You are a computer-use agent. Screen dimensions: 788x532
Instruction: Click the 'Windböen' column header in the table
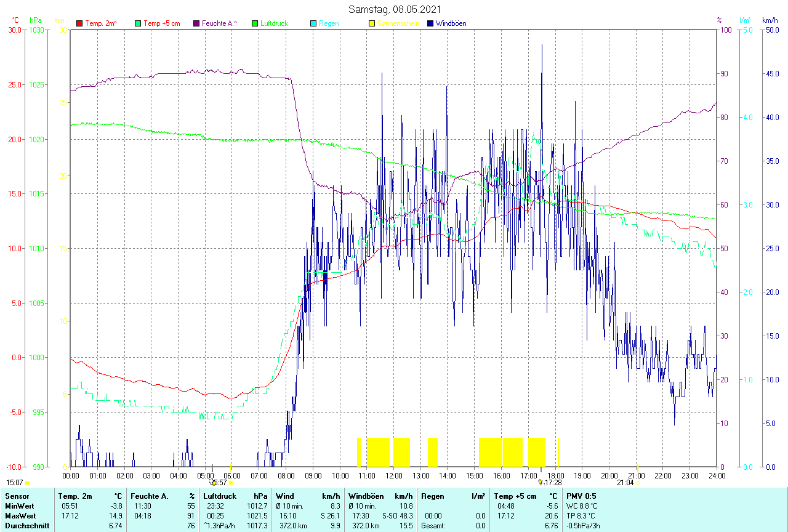pyautogui.click(x=366, y=496)
